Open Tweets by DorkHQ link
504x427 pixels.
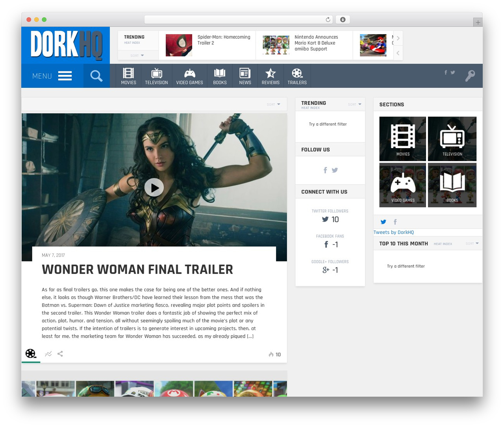(394, 232)
